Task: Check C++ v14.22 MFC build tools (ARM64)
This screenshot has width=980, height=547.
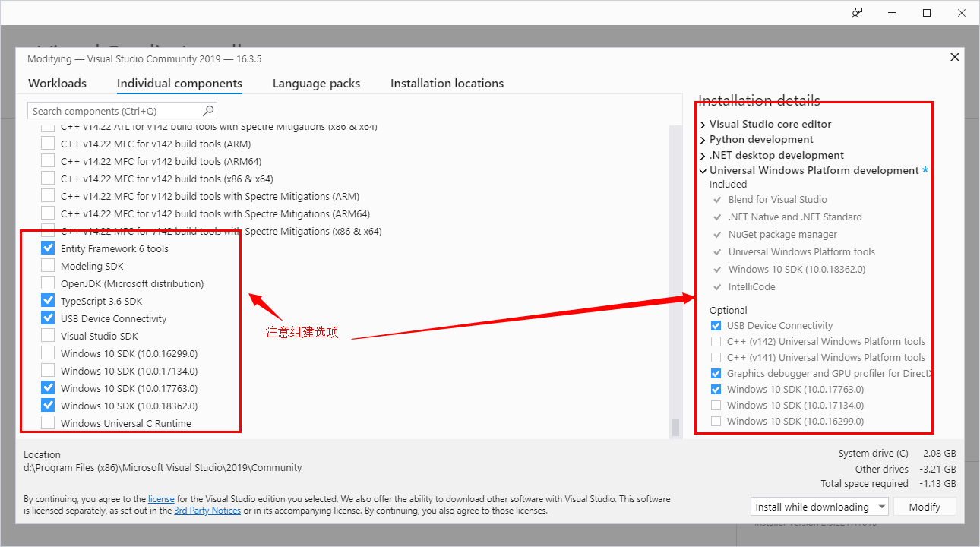Action: 48,161
